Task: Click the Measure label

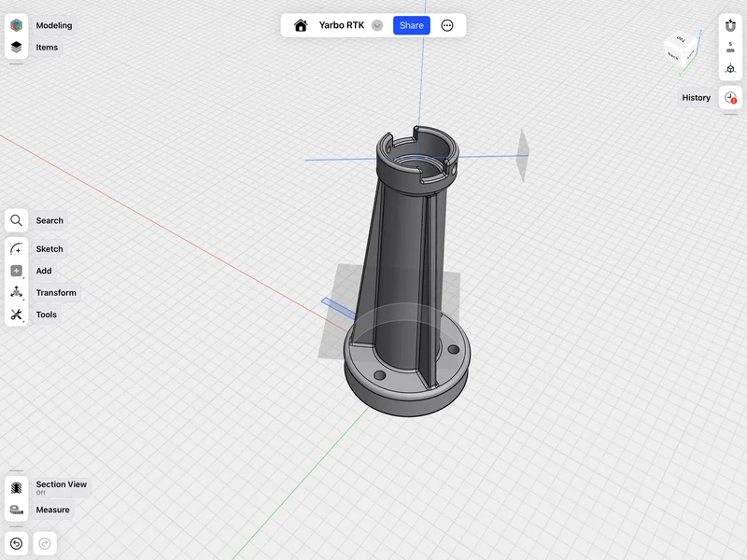Action: tap(53, 510)
